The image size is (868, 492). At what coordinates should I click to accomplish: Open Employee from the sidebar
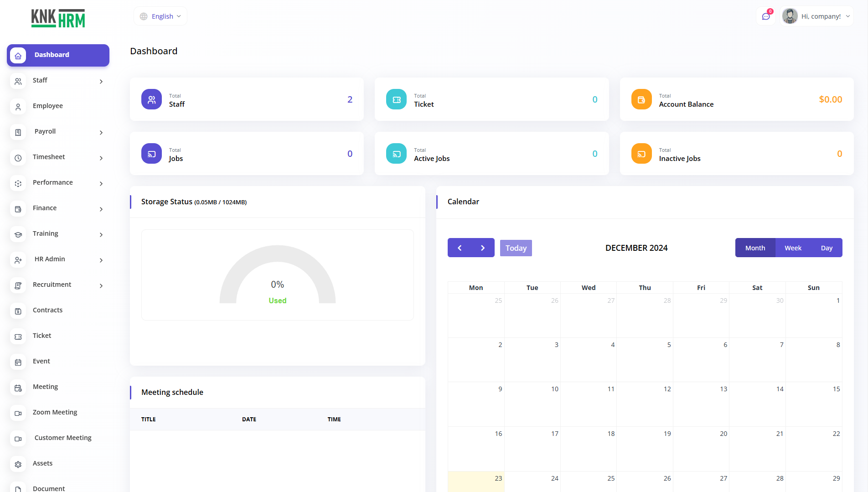(x=48, y=106)
